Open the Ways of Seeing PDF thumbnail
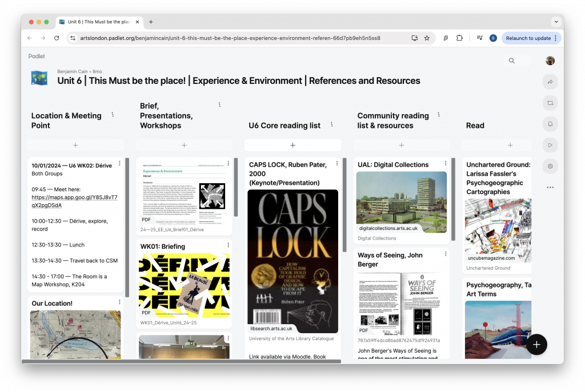The image size is (585, 392). [x=402, y=304]
